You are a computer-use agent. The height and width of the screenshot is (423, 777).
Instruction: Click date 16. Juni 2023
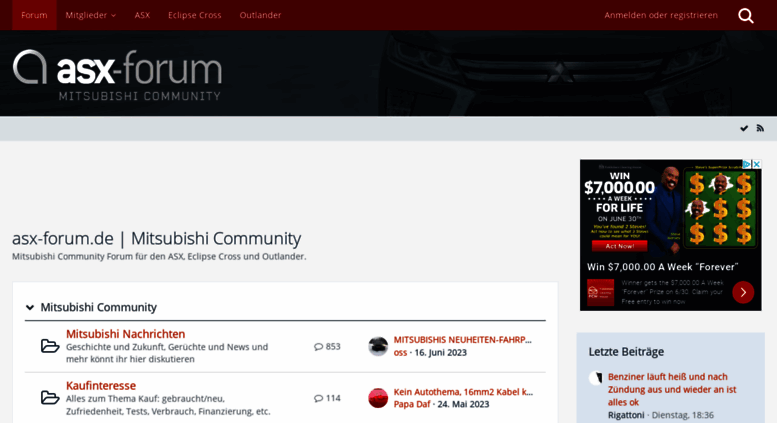click(441, 353)
